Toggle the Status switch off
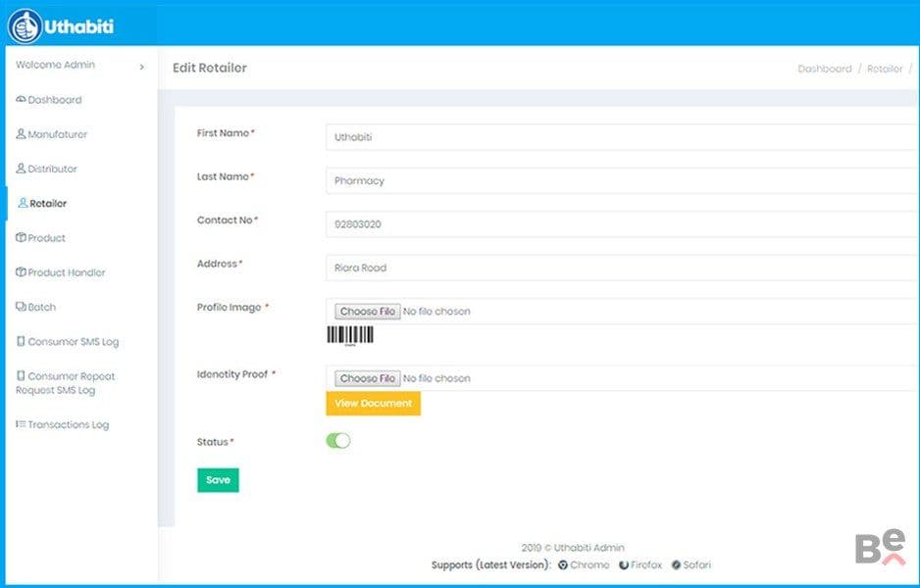920x588 pixels. point(338,441)
